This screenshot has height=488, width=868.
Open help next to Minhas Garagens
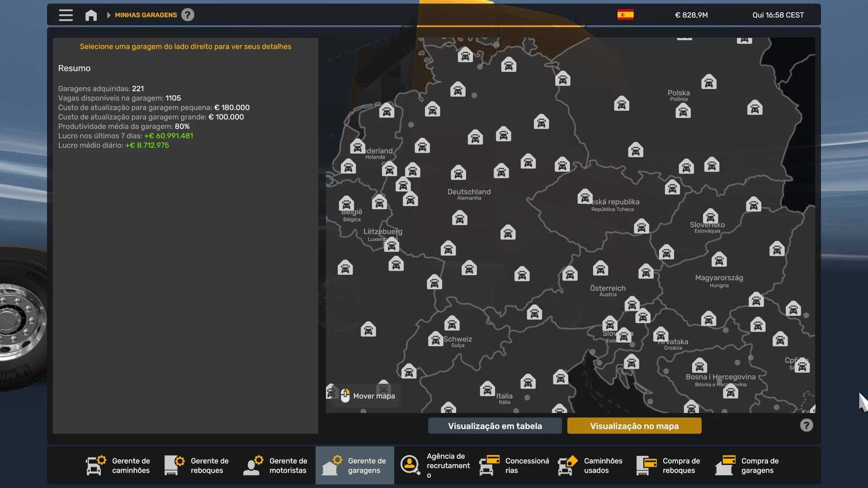click(188, 15)
